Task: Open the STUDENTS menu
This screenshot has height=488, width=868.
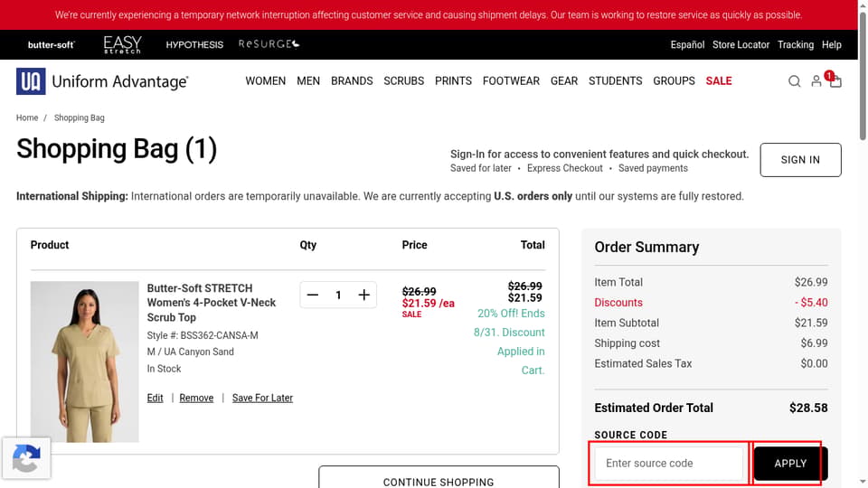Action: [615, 80]
